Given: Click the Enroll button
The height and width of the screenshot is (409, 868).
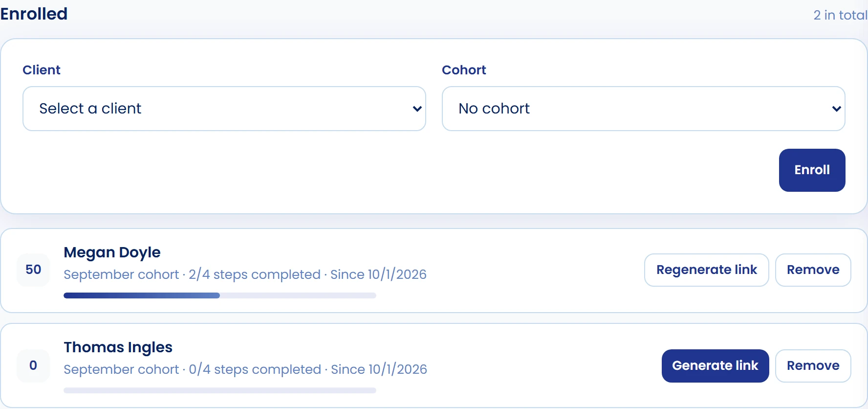Looking at the screenshot, I should click(x=812, y=170).
